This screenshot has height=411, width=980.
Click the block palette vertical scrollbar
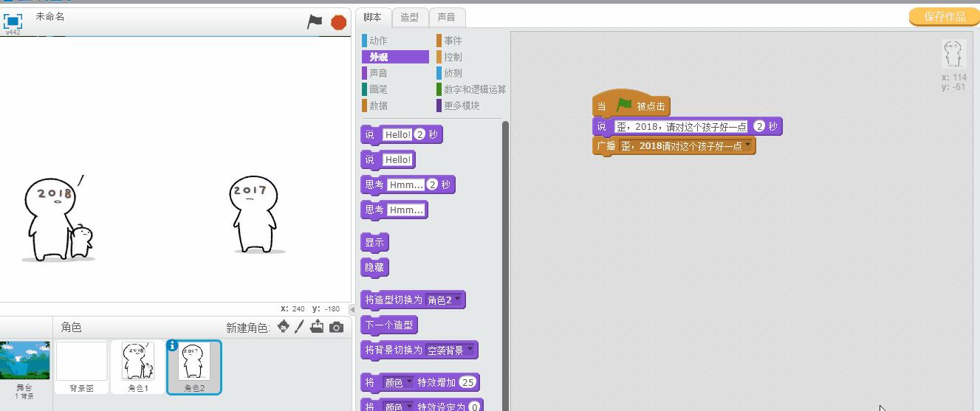506,266
